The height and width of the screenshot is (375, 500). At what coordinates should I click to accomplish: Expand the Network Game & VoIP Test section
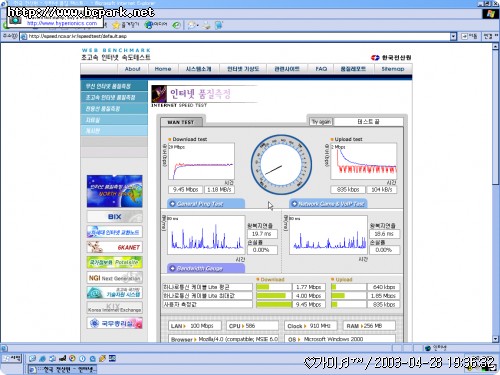coord(328,204)
